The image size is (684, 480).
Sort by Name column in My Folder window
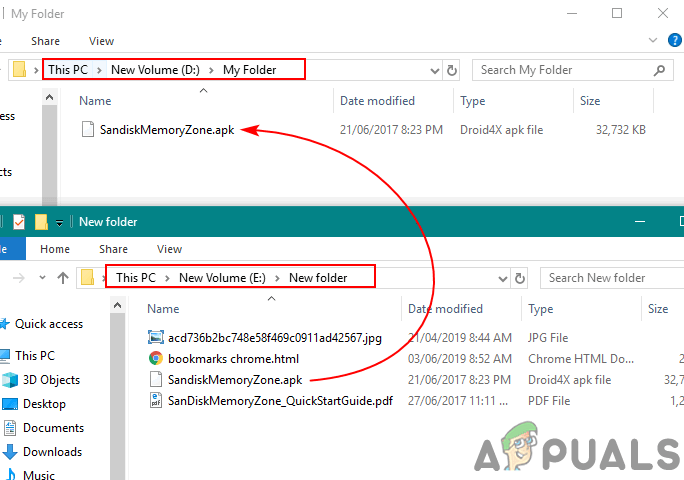coord(95,101)
